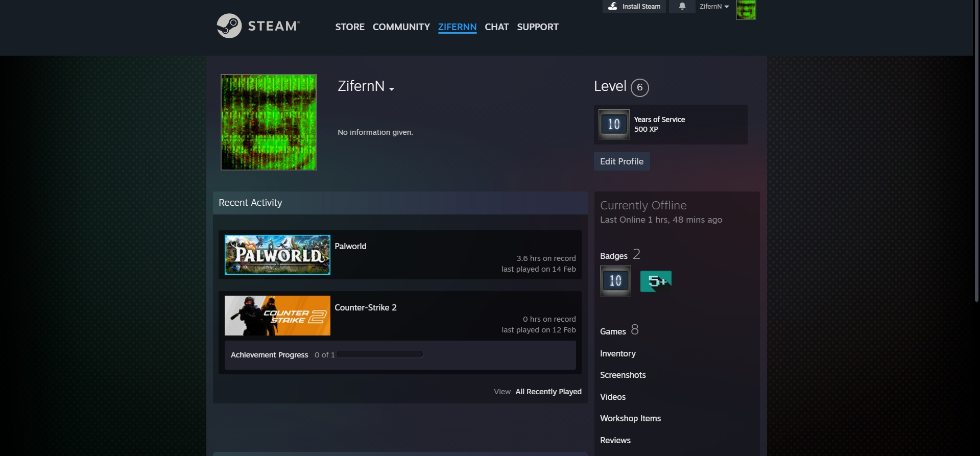Click the large green profile avatar
Viewport: 980px width, 456px height.
[x=269, y=122]
